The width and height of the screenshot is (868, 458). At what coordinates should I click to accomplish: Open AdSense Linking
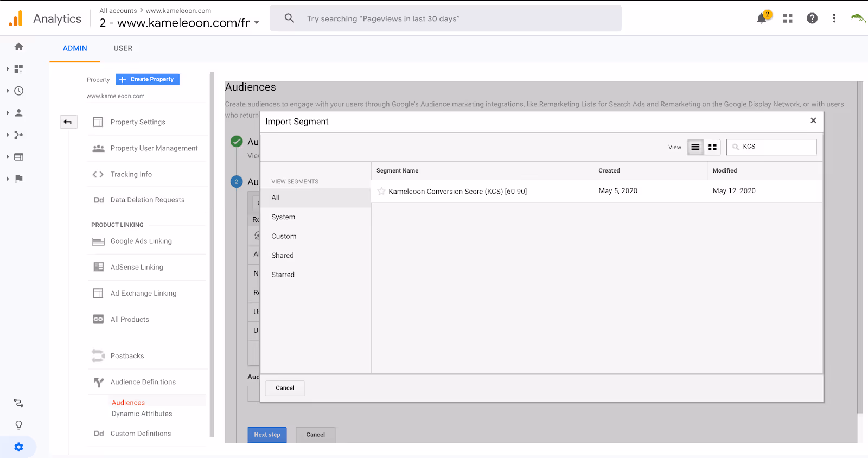[x=137, y=267]
